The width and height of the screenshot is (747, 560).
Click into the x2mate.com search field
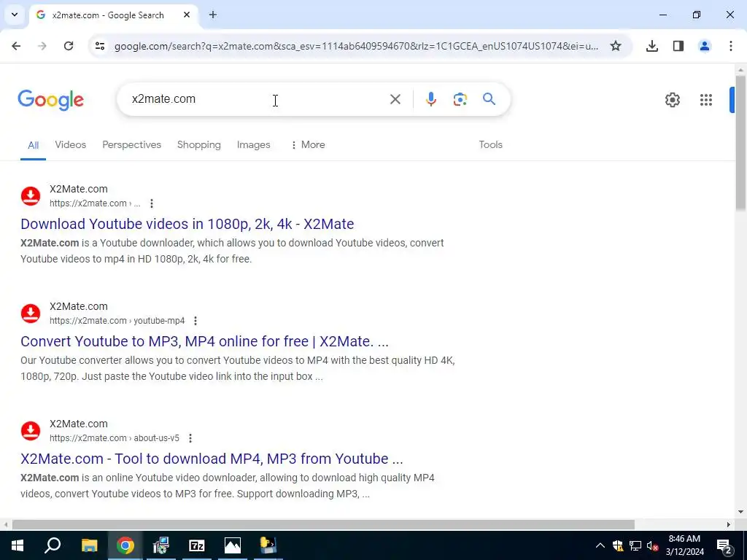tap(258, 99)
